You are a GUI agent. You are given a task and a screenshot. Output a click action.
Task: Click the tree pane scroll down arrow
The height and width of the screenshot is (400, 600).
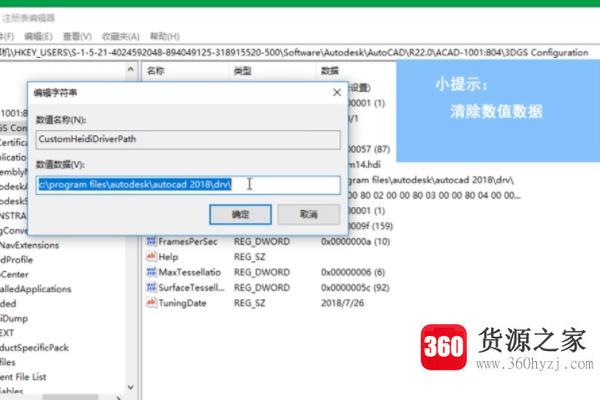click(130, 387)
